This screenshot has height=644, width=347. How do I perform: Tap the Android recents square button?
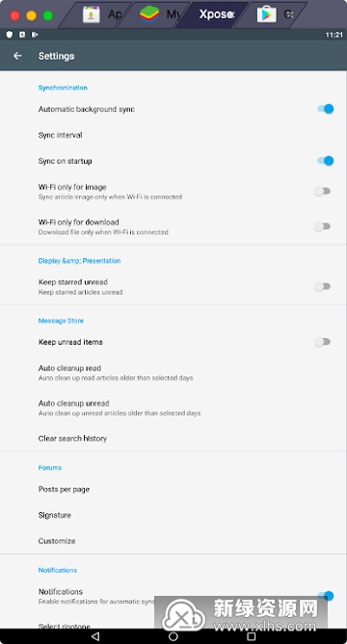pos(252,636)
